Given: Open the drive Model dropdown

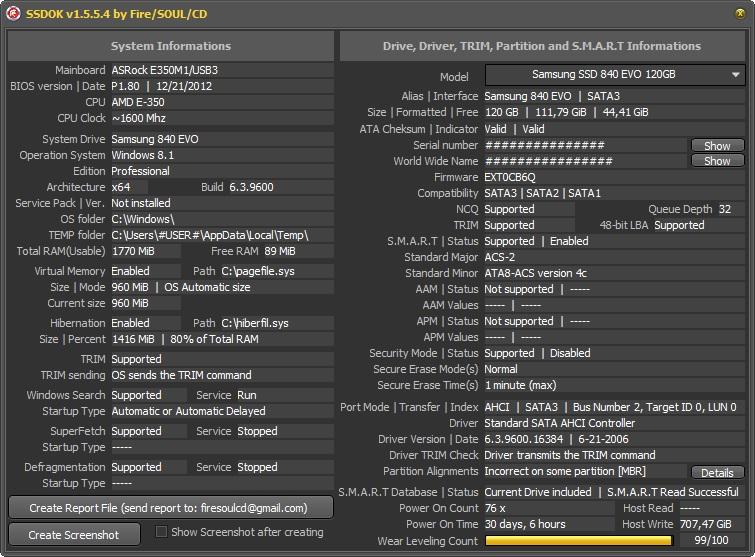Looking at the screenshot, I should (x=615, y=75).
